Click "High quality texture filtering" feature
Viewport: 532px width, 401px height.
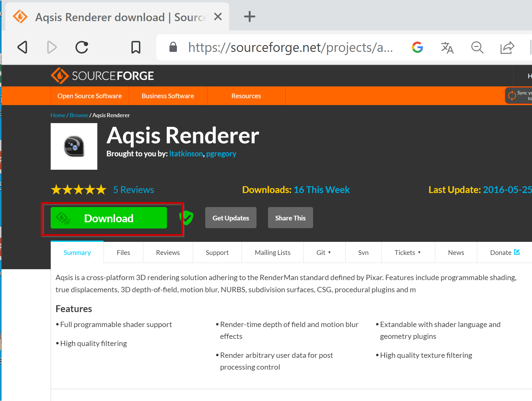pos(426,355)
